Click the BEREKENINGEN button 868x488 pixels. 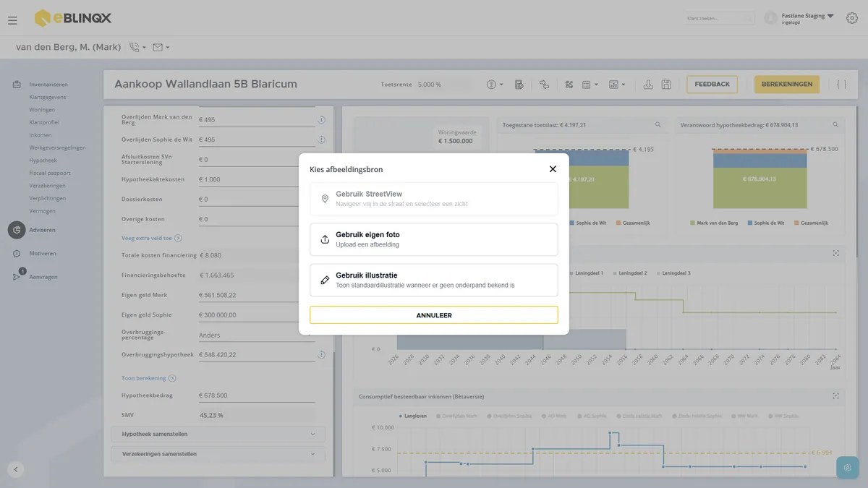point(787,85)
